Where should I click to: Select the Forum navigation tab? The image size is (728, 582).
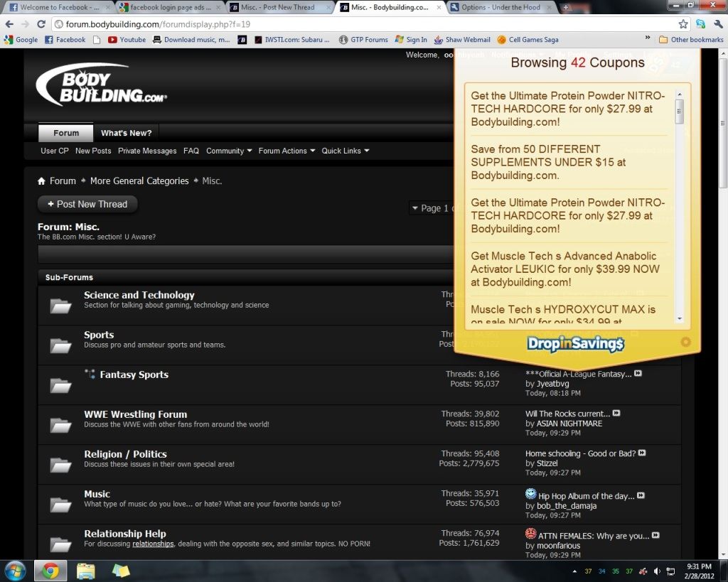(66, 133)
